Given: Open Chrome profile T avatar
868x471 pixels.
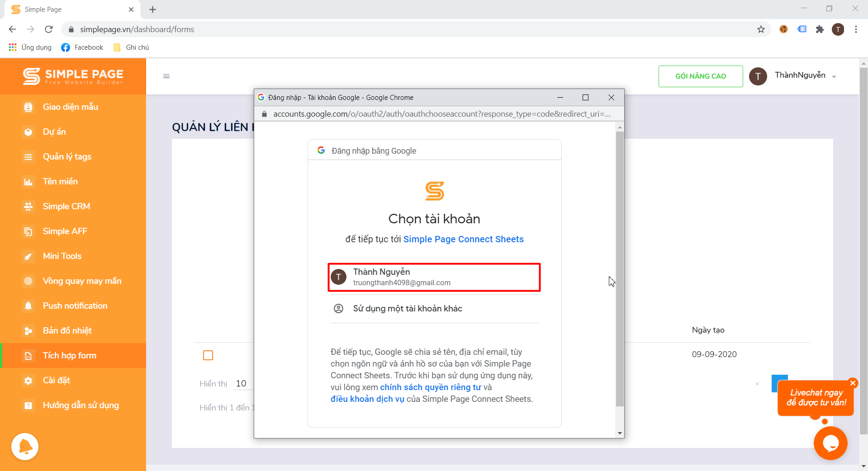Looking at the screenshot, I should point(838,29).
